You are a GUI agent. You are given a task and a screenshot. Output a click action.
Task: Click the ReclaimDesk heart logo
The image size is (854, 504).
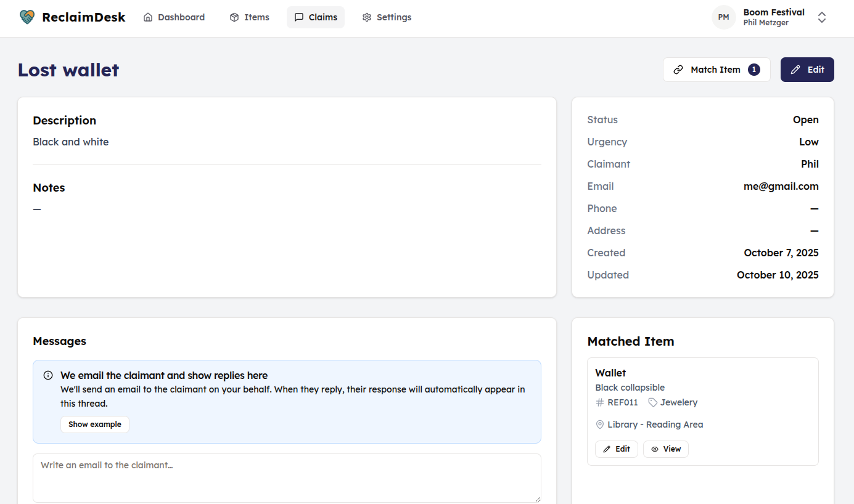[26, 17]
